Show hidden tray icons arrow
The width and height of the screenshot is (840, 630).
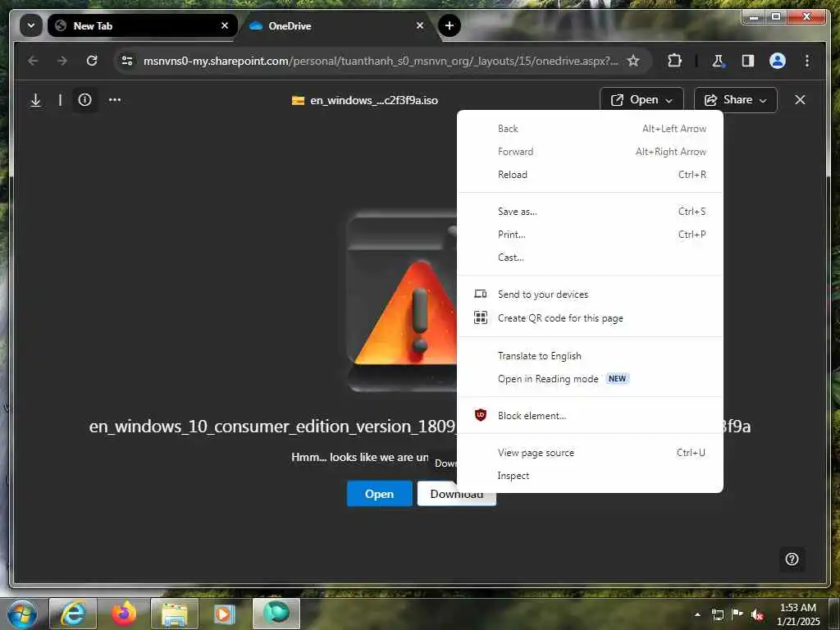click(697, 614)
